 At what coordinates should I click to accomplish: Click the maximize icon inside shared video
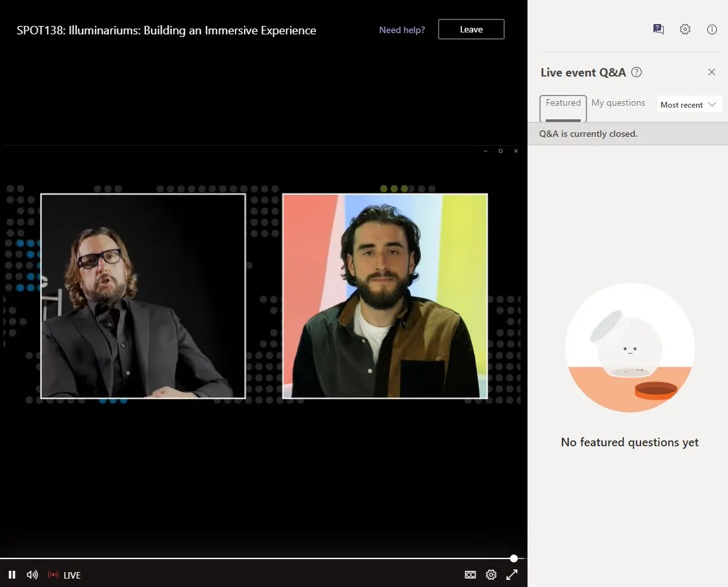pyautogui.click(x=500, y=151)
